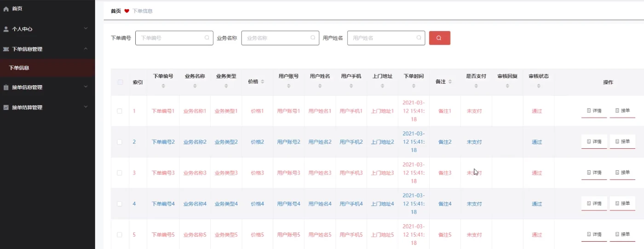
Task: Tick the checkbox for row 5
Action: (120, 234)
